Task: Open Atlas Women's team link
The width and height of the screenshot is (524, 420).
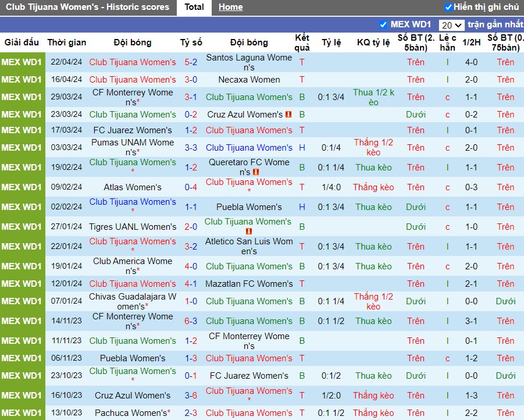Action: point(133,187)
